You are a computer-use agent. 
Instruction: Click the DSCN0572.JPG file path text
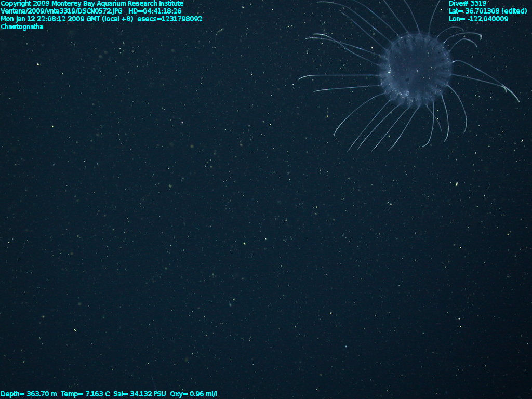100,11
